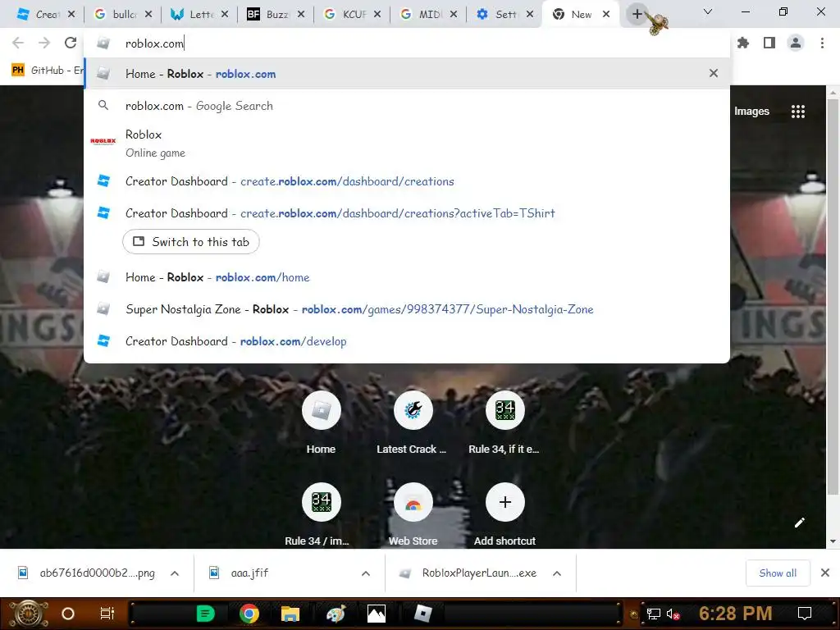840x630 pixels.
Task: Select Roblox Online game suggestion
Action: 407,143
